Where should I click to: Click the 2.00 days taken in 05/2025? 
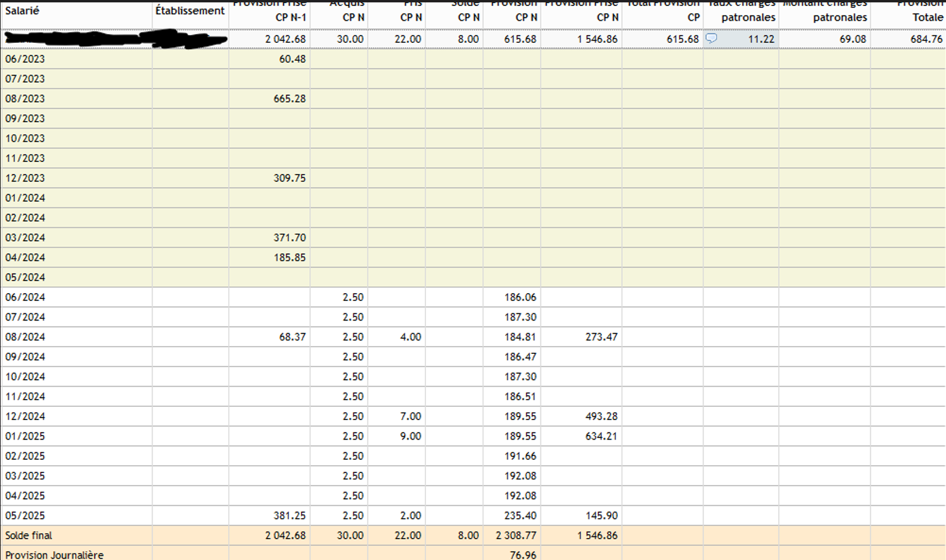click(410, 515)
